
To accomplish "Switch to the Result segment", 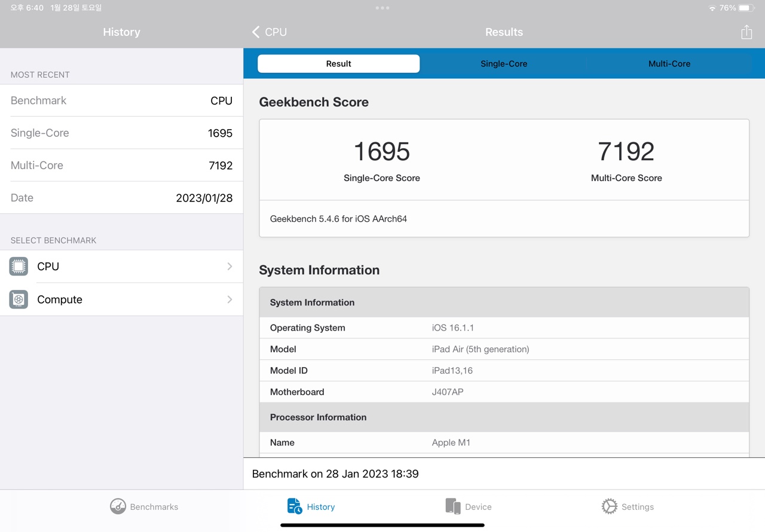I will click(x=338, y=63).
